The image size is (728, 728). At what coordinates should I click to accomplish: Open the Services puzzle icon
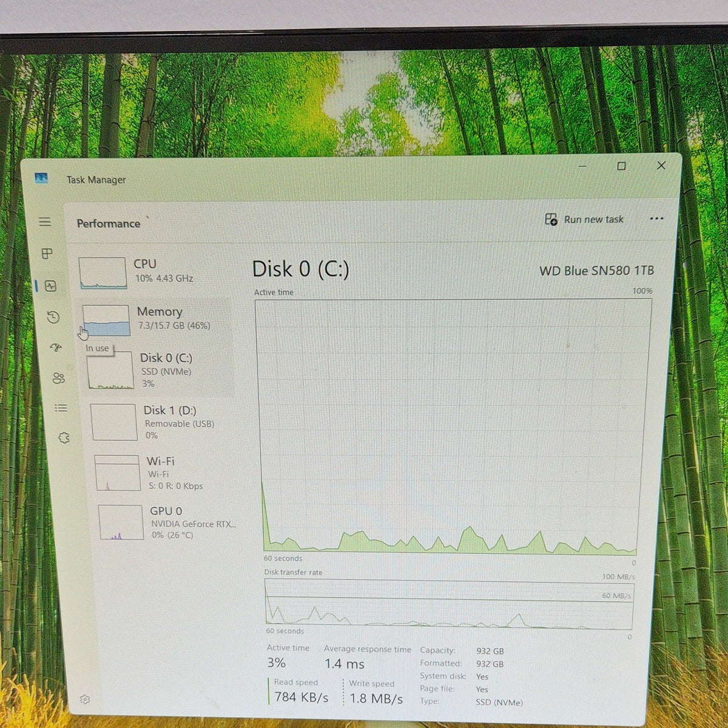pyautogui.click(x=64, y=438)
